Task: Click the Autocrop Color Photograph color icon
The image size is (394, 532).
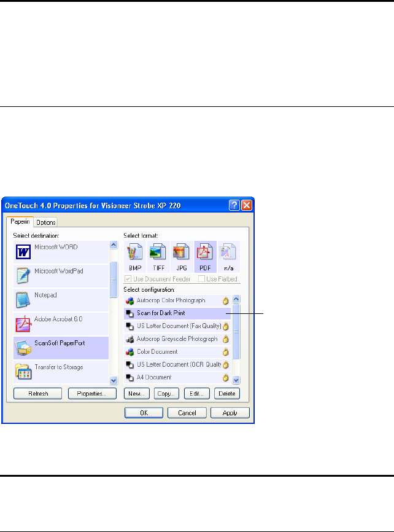Action: point(130,300)
